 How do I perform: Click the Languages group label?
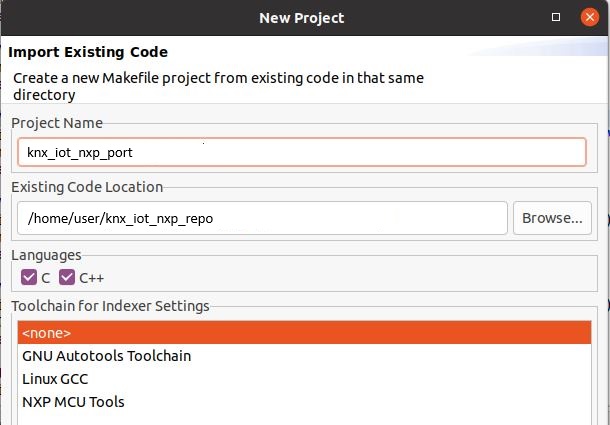(46, 255)
